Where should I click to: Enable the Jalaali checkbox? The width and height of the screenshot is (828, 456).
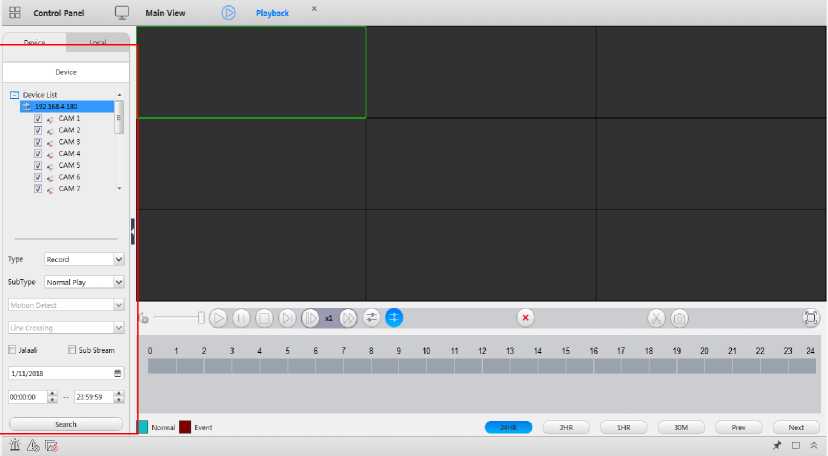(x=13, y=350)
